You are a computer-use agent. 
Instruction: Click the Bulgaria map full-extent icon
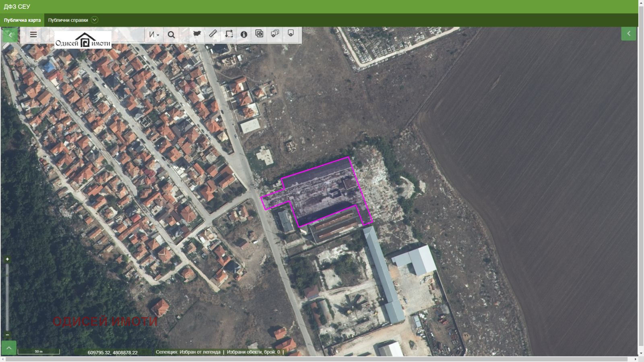pos(197,34)
